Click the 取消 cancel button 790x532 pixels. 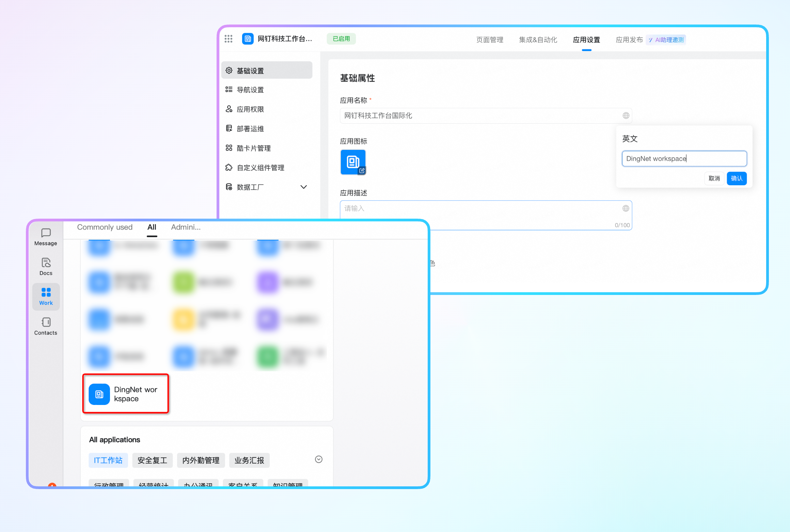click(714, 178)
